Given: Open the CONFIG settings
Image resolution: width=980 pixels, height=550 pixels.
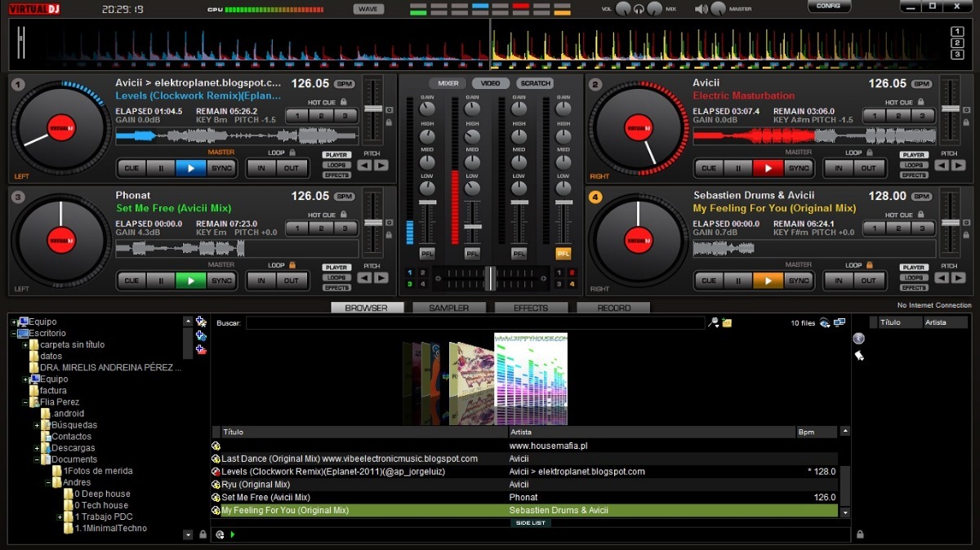Looking at the screenshot, I should [828, 7].
